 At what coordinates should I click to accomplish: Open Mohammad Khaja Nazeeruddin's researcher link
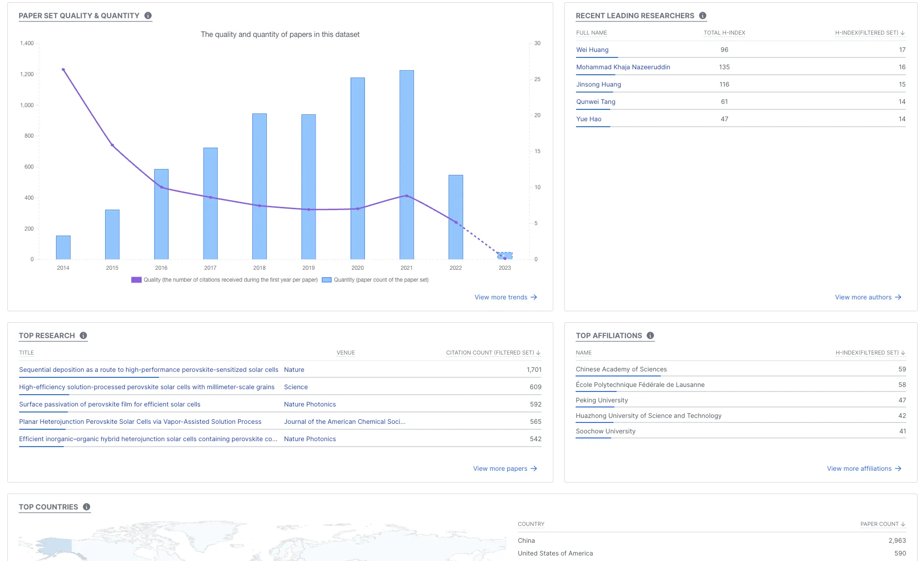pyautogui.click(x=623, y=67)
